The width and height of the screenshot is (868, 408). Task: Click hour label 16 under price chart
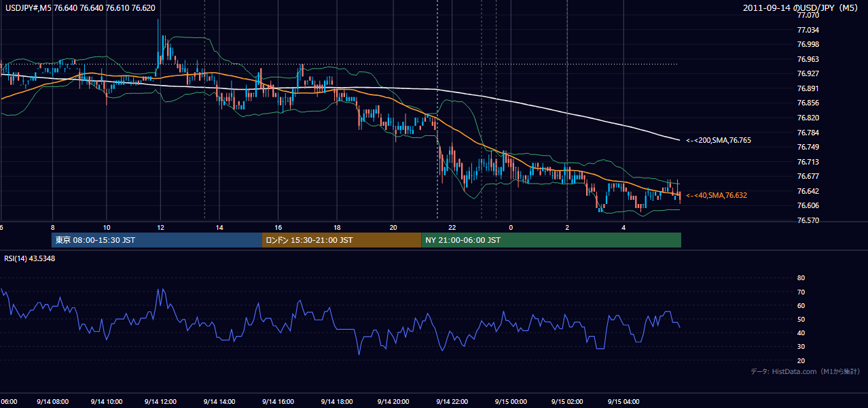tap(278, 227)
